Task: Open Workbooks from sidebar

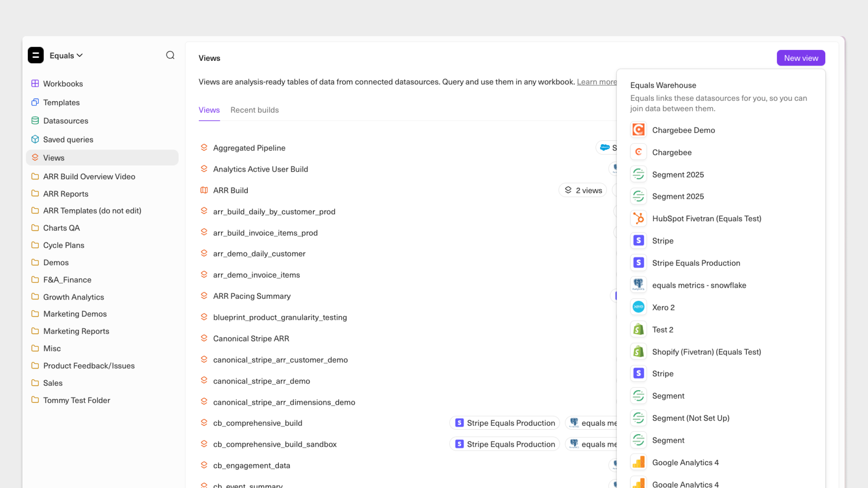Action: [x=63, y=84]
